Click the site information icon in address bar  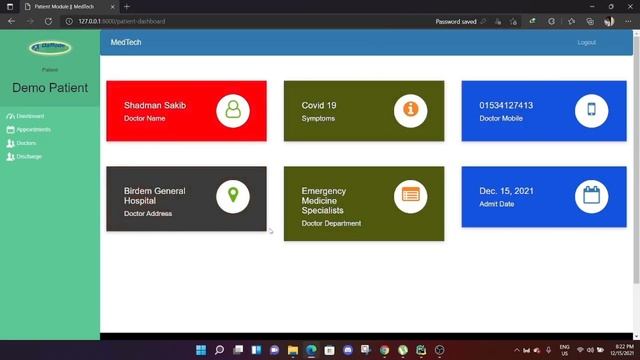(x=69, y=21)
